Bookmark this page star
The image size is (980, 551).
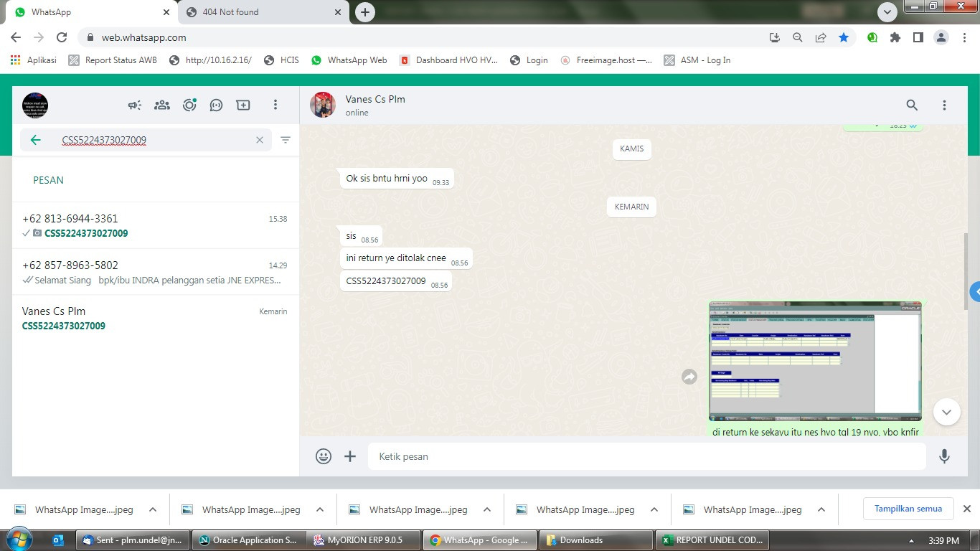[x=844, y=37]
